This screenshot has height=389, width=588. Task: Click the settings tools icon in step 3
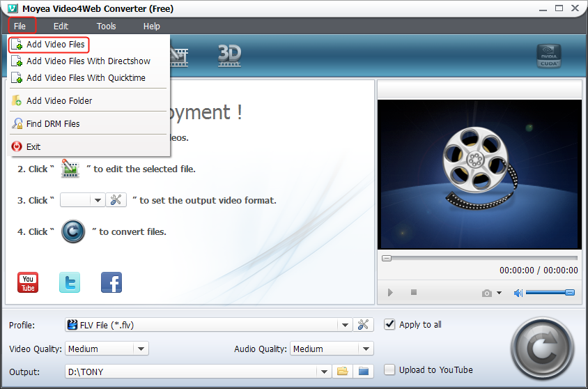tap(116, 200)
